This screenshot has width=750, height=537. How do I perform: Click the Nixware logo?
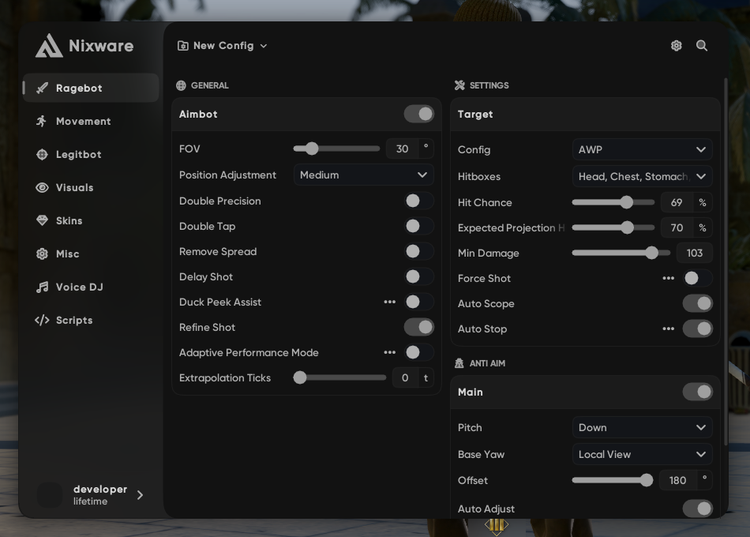(84, 46)
